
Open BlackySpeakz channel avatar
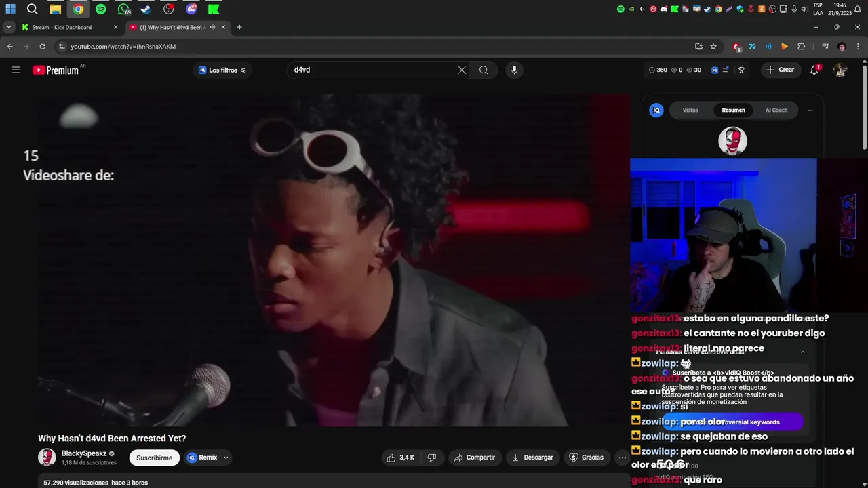point(47,457)
